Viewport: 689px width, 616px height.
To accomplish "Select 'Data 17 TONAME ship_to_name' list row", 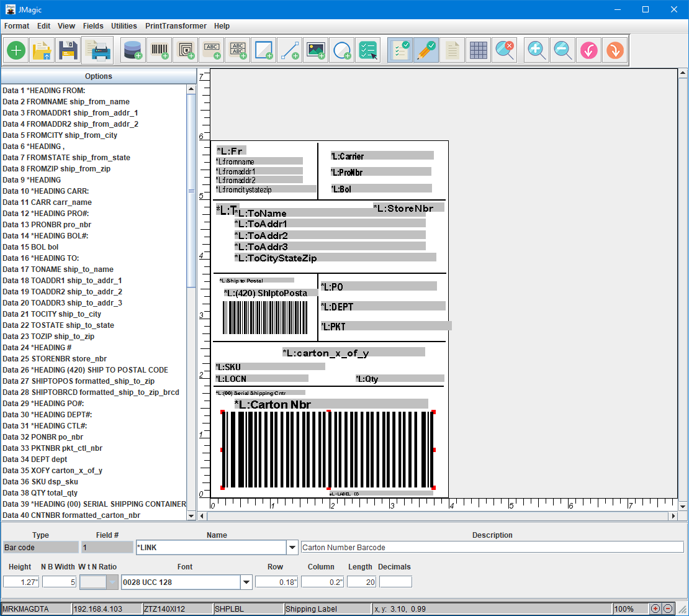I will [x=94, y=269].
